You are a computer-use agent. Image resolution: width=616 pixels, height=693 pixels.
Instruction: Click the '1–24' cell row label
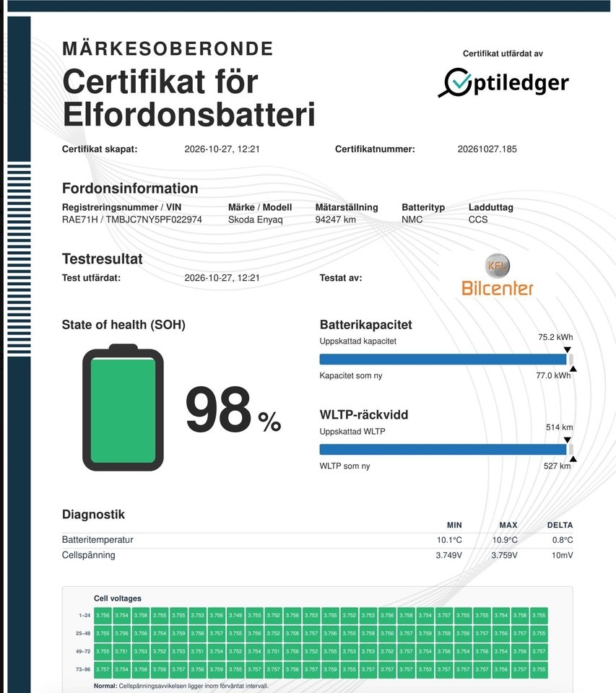pos(84,615)
